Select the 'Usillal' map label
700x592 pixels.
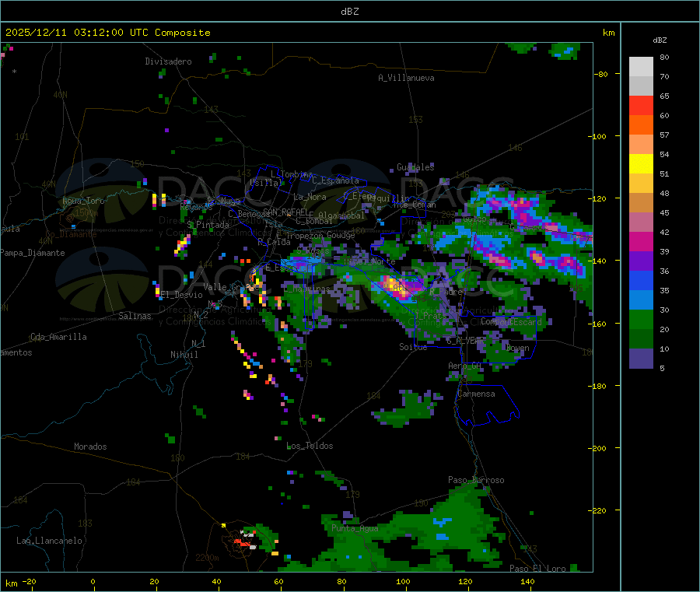(266, 183)
